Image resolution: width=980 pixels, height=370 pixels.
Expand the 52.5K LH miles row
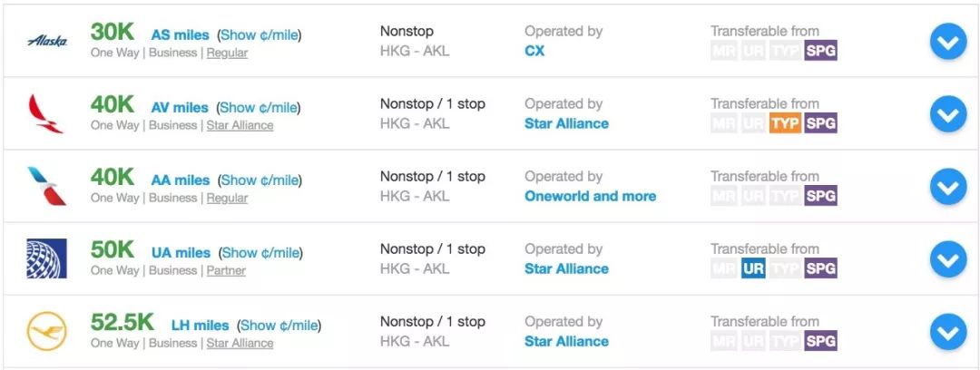coord(948,331)
